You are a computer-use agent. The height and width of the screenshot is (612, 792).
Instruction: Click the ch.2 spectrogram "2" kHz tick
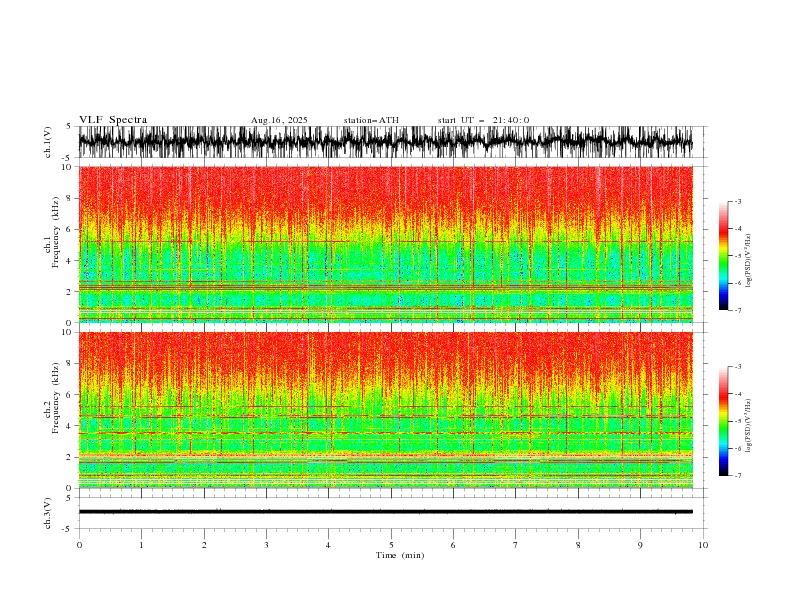point(70,457)
